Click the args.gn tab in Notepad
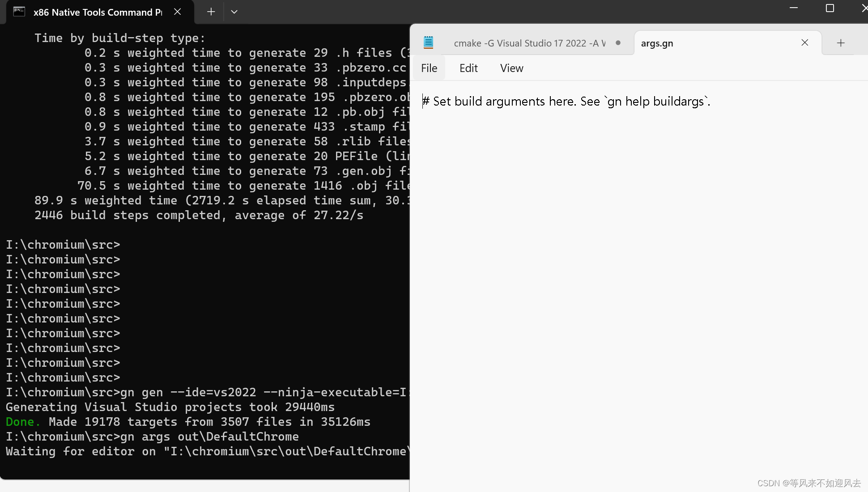Viewport: 868px width, 492px height. (x=656, y=42)
